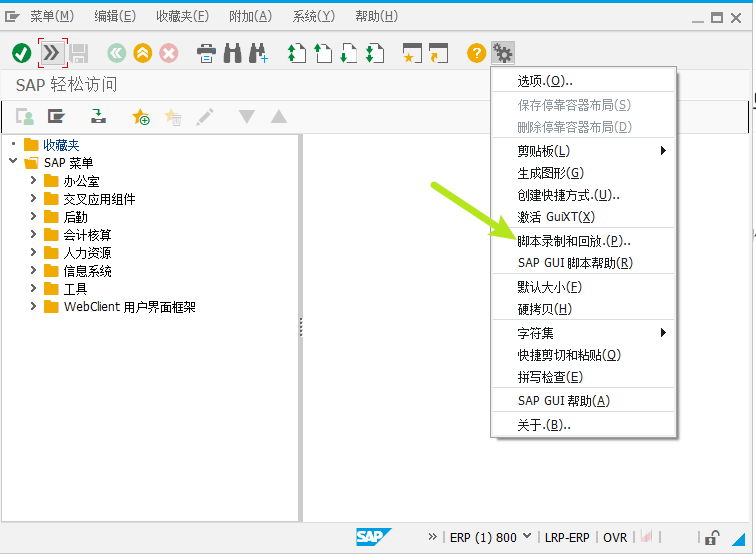The width and height of the screenshot is (756, 558).
Task: Open the 附加(A) menu
Action: (250, 17)
